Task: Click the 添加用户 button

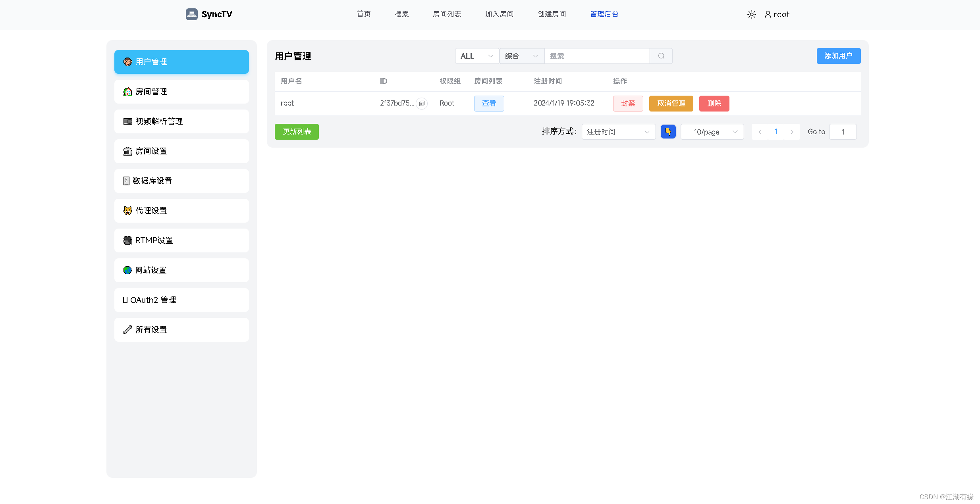Action: click(838, 56)
